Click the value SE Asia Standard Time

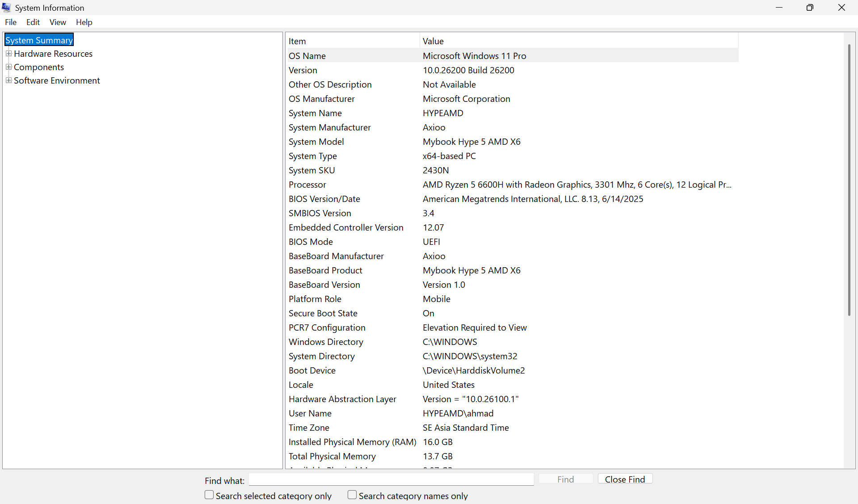tap(466, 428)
